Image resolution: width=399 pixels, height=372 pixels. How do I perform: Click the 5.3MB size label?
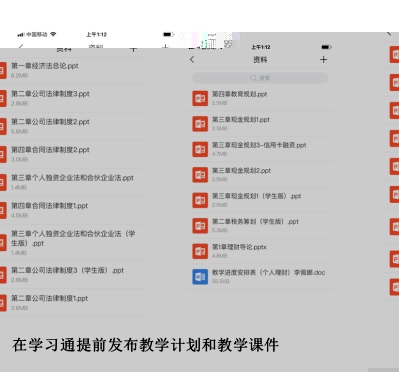tap(220, 230)
